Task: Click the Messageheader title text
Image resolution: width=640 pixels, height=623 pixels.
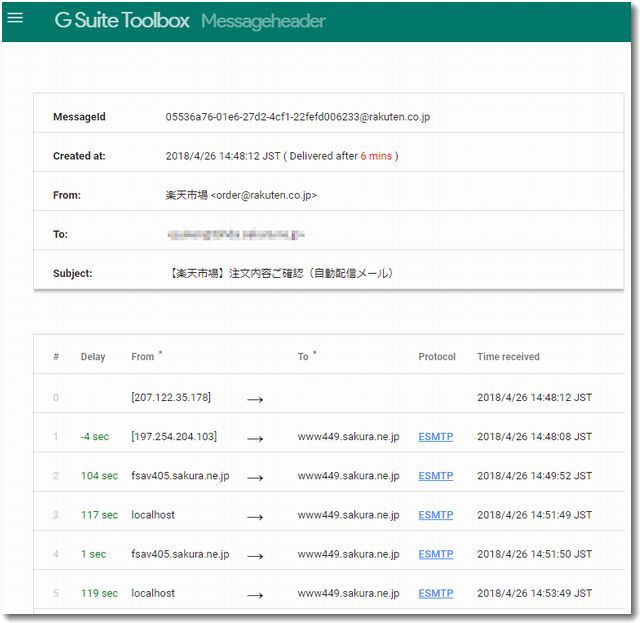Action: pos(263,21)
